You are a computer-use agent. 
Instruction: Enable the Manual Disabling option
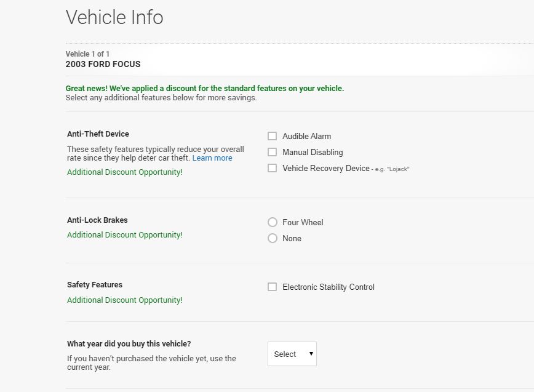pos(272,152)
